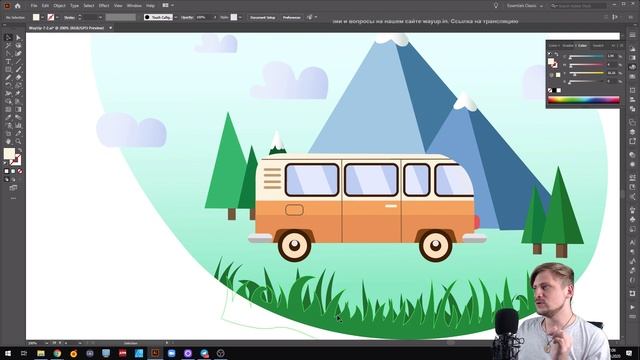Select the Lasso tool
Image resolution: width=640 pixels, height=360 pixels.
18,45
